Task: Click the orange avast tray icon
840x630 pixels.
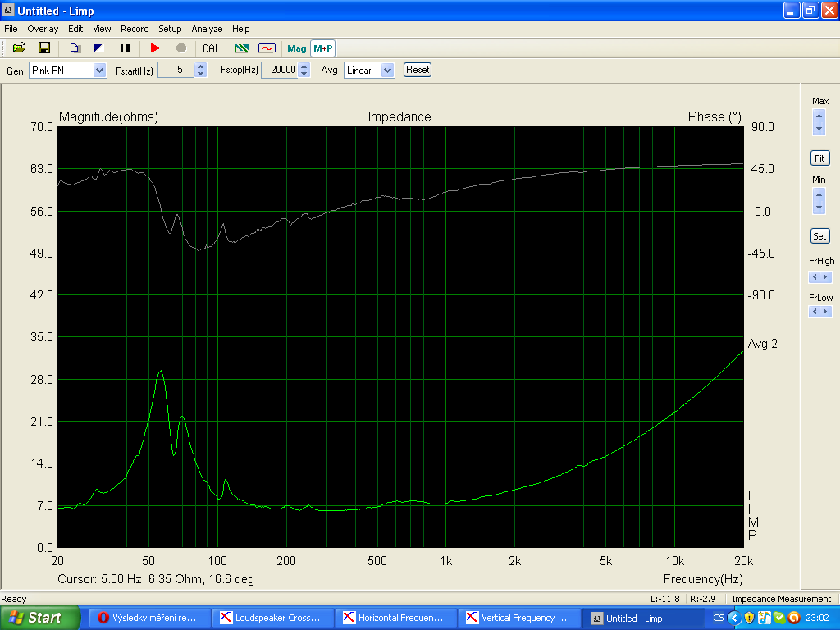Action: pyautogui.click(x=794, y=619)
